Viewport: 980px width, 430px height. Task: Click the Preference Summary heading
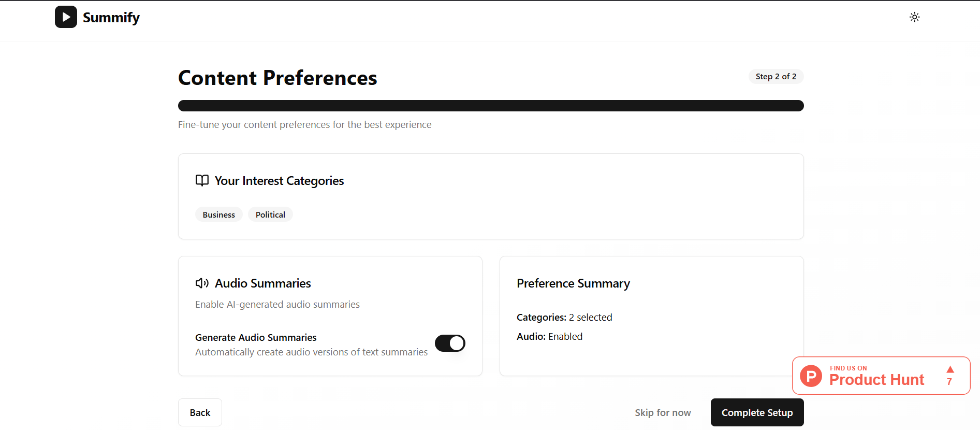[573, 283]
